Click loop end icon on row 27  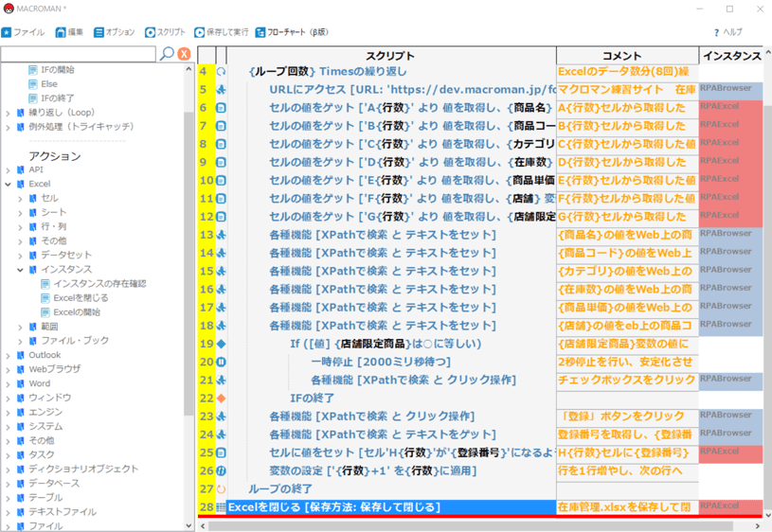[x=221, y=489]
